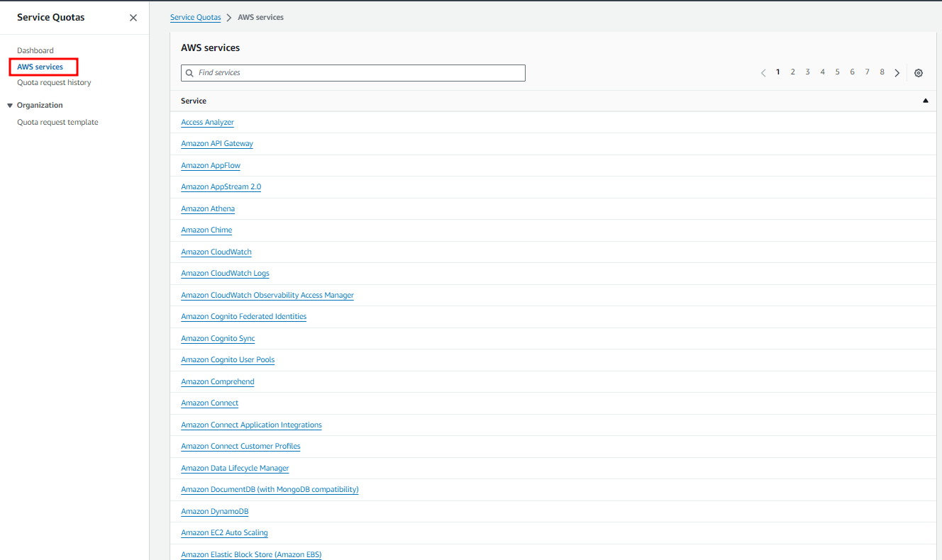Open Amazon Connect Customer Profiles
The height and width of the screenshot is (560, 942).
pos(241,446)
